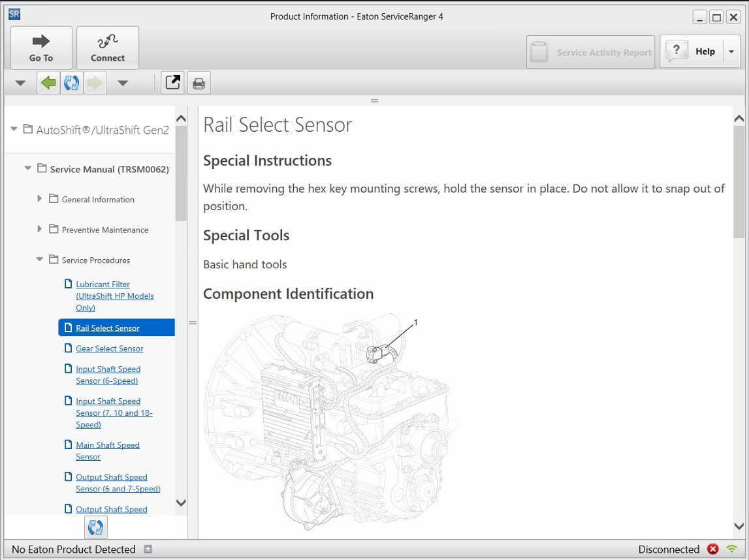Click the green wireless signal status icon
Image resolution: width=749 pixels, height=560 pixels.
[x=731, y=550]
